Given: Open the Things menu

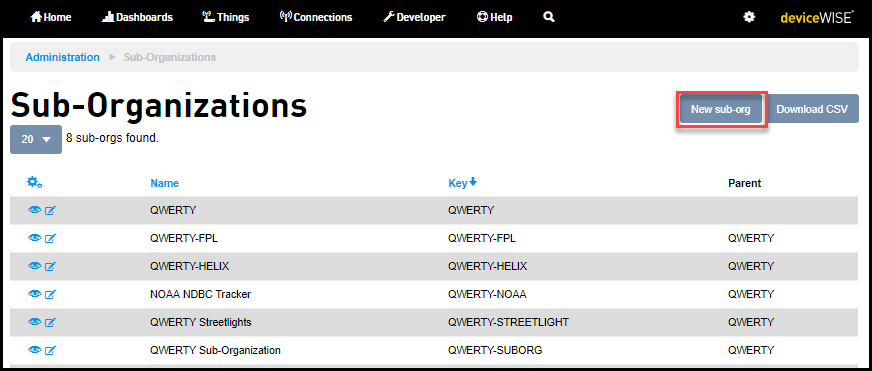Looking at the screenshot, I should coord(226,17).
